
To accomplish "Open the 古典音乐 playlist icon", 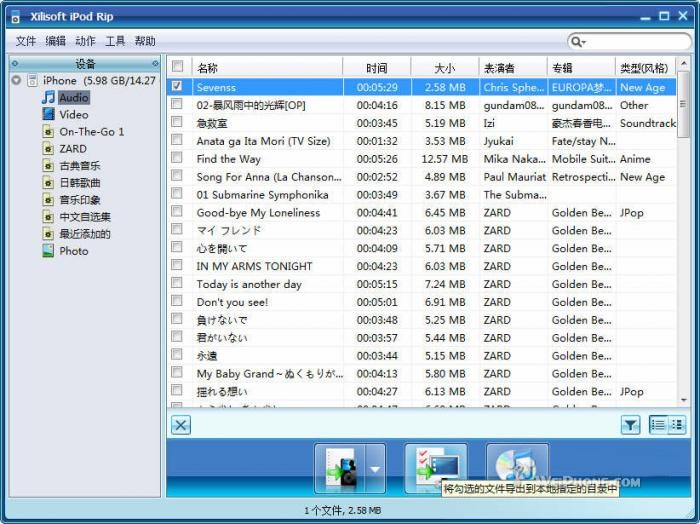I will tap(48, 166).
